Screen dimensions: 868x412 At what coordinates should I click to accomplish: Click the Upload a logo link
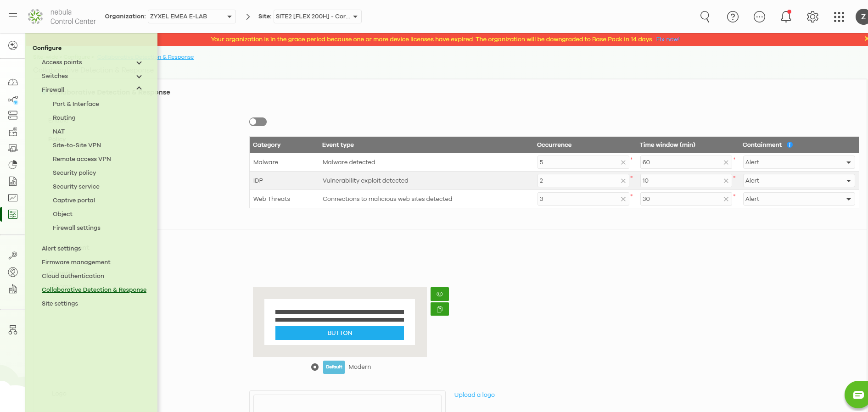click(475, 395)
